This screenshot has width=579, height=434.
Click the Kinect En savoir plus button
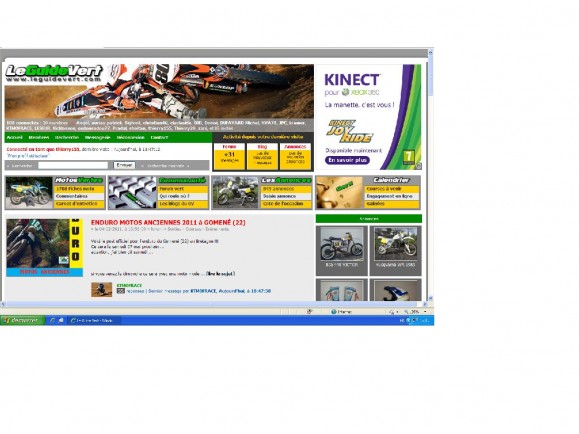click(x=347, y=160)
